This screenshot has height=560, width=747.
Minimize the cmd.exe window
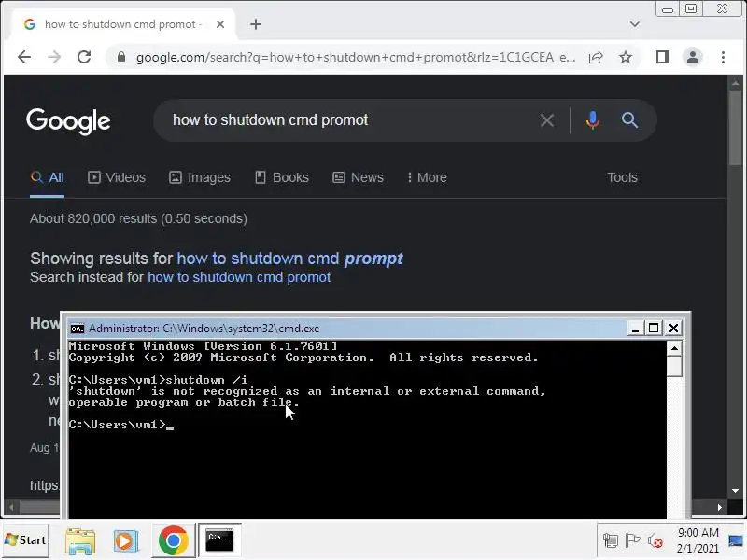[635, 329]
